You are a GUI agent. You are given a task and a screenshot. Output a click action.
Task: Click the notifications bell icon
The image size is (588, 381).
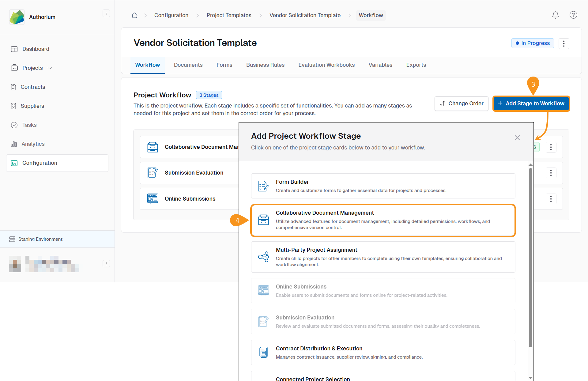tap(555, 15)
